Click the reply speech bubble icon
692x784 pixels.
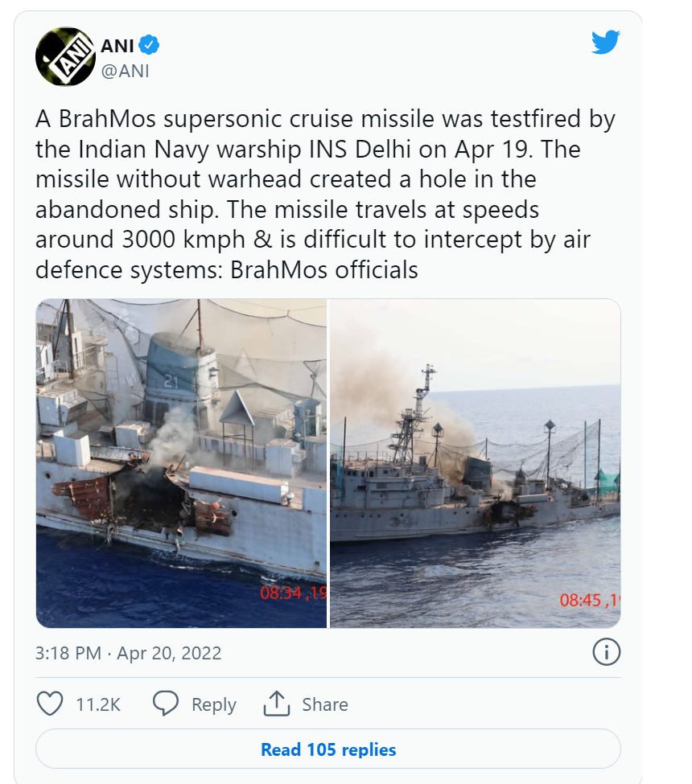pyautogui.click(x=166, y=704)
